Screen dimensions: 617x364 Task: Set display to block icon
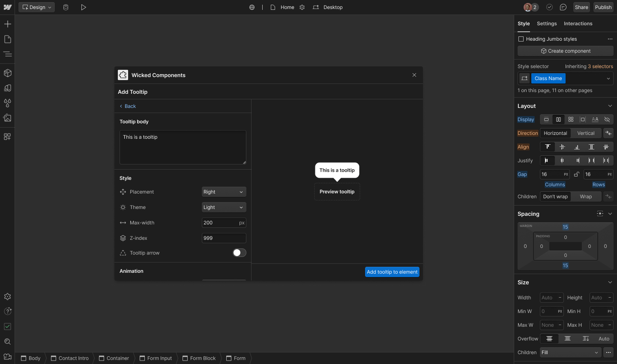tap(546, 119)
